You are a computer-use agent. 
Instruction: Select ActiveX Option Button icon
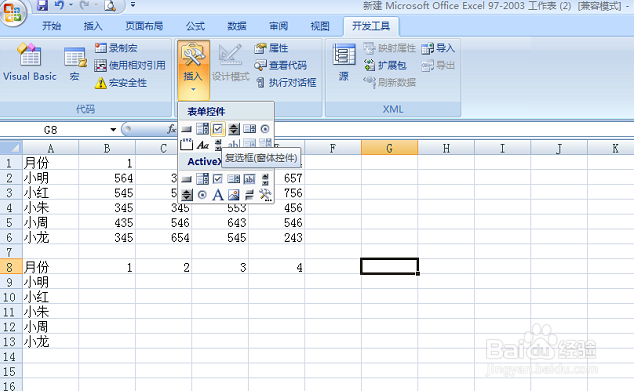pyautogui.click(x=202, y=195)
